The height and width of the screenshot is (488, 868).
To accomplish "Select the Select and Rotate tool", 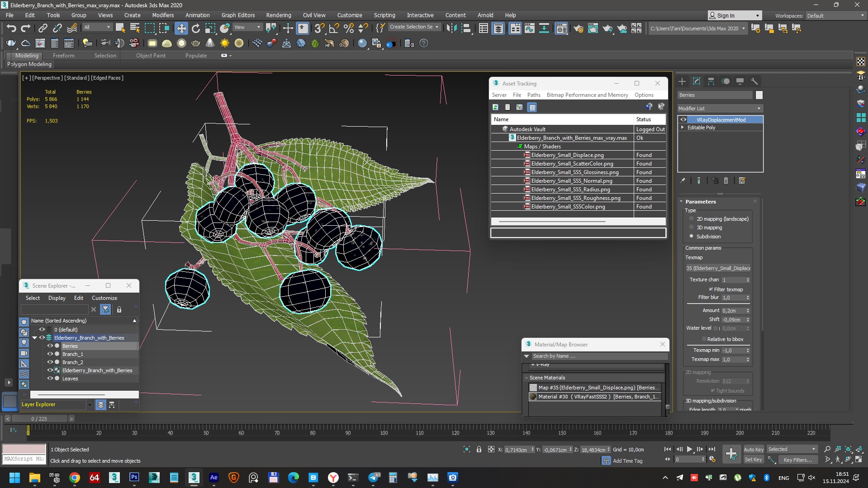I will (x=195, y=28).
